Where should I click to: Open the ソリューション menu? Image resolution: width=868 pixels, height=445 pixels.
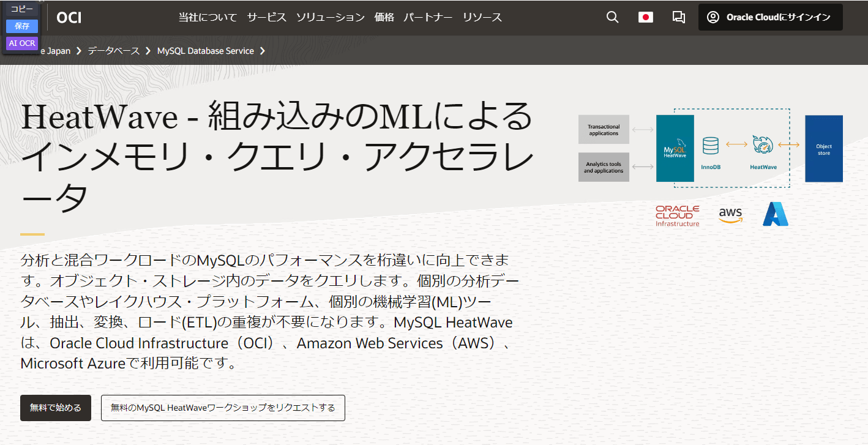pos(331,17)
